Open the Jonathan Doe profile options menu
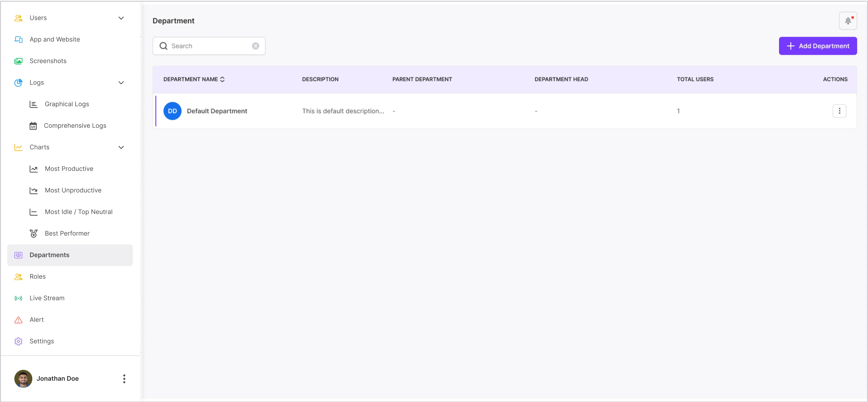The height and width of the screenshot is (402, 868). (124, 379)
